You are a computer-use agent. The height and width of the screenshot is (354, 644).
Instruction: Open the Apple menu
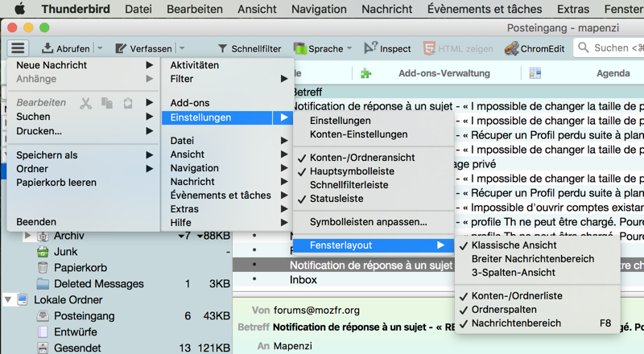19,9
